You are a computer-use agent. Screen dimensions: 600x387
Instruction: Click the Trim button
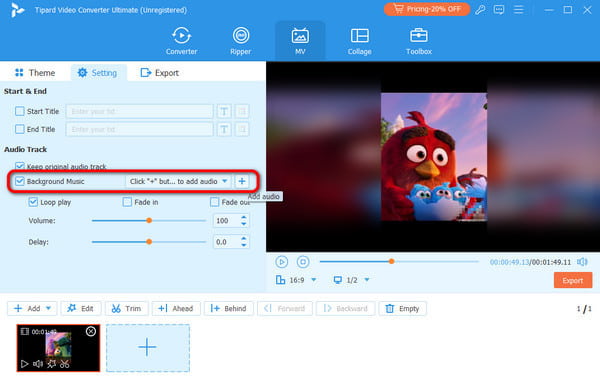pos(127,308)
